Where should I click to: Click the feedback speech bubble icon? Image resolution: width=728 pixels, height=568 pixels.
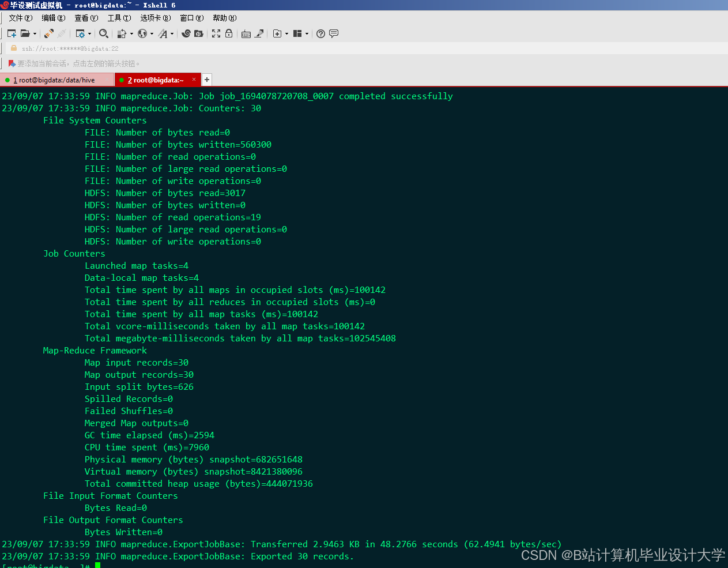pos(334,33)
